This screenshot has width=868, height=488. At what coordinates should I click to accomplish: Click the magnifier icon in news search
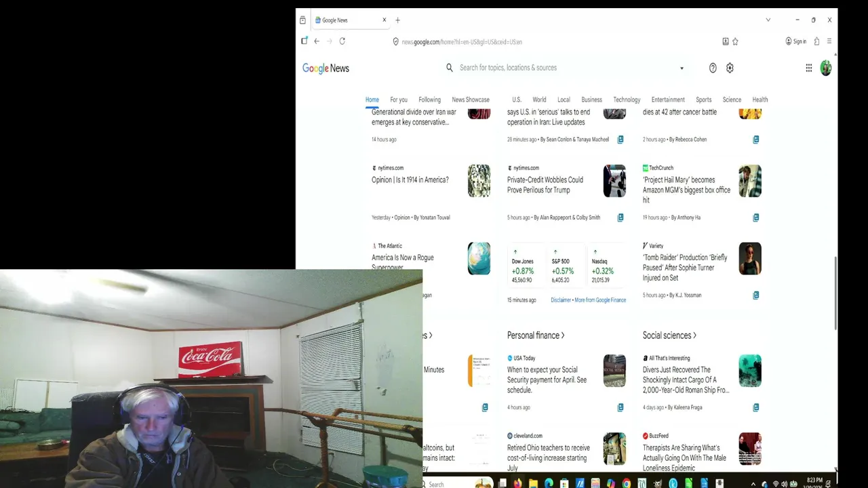click(x=450, y=68)
